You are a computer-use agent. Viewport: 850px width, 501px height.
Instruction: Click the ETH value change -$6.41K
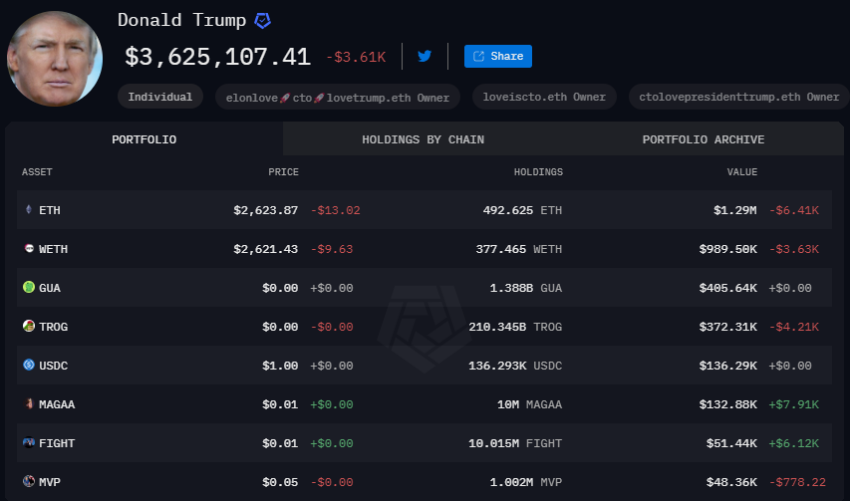point(794,210)
